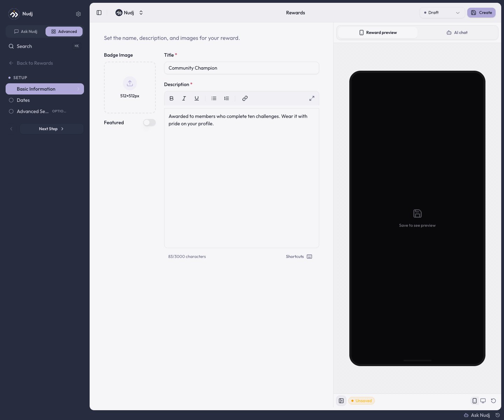
Task: Apply bold formatting to description
Action: 171,98
